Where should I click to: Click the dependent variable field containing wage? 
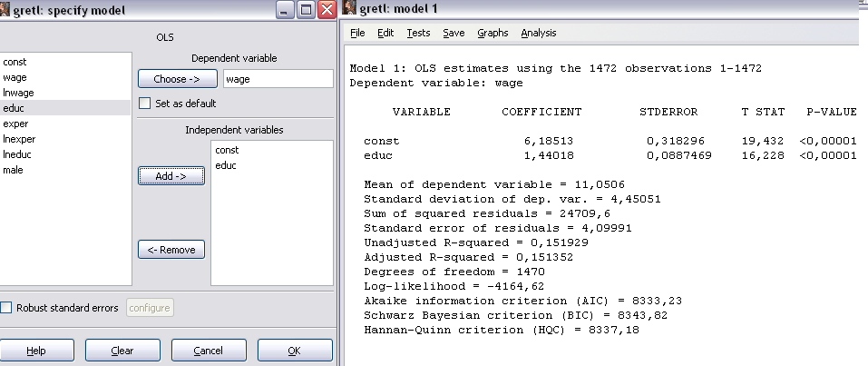278,79
